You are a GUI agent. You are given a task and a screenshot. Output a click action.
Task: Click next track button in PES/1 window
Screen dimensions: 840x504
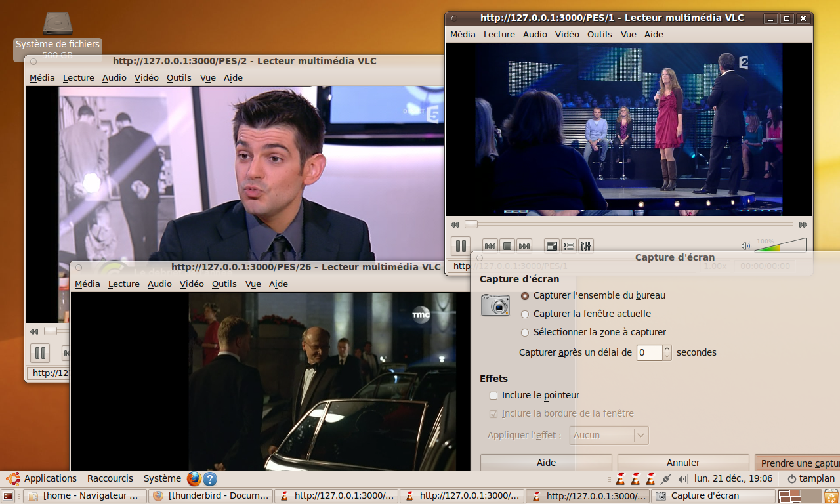coord(524,246)
